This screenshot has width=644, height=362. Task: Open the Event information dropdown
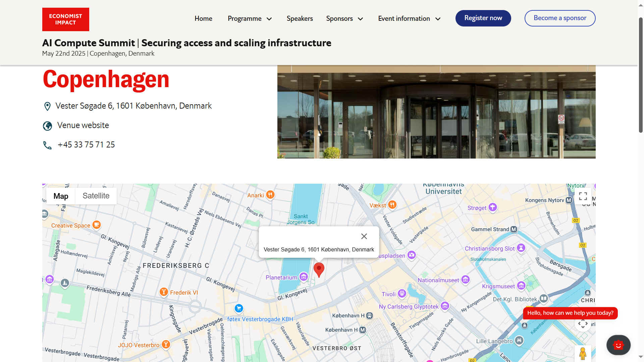pyautogui.click(x=409, y=18)
